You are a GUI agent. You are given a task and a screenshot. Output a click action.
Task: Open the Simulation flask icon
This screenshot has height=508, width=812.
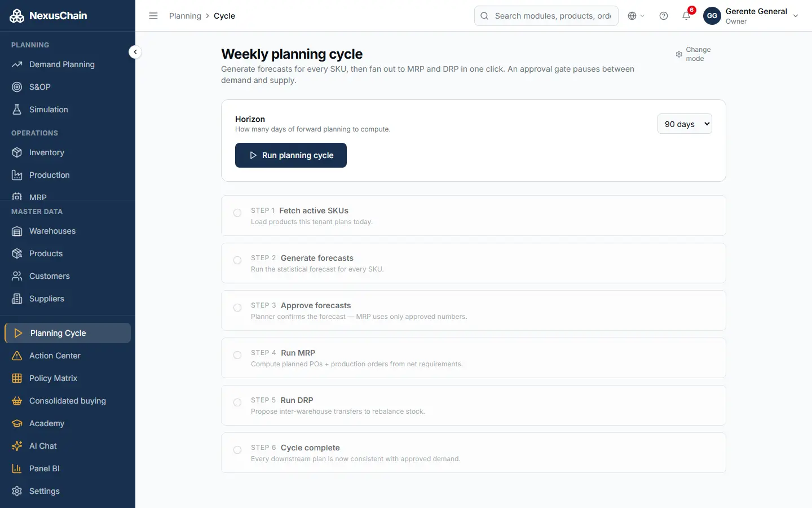[x=17, y=110]
